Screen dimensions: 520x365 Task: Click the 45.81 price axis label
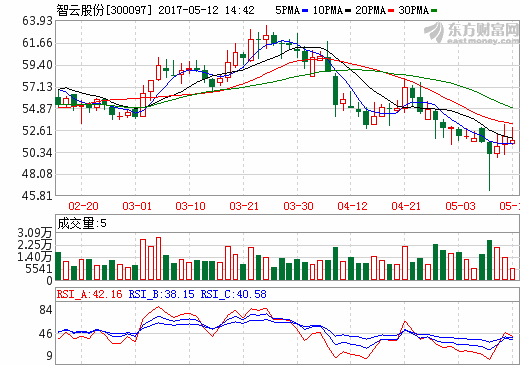[37, 196]
